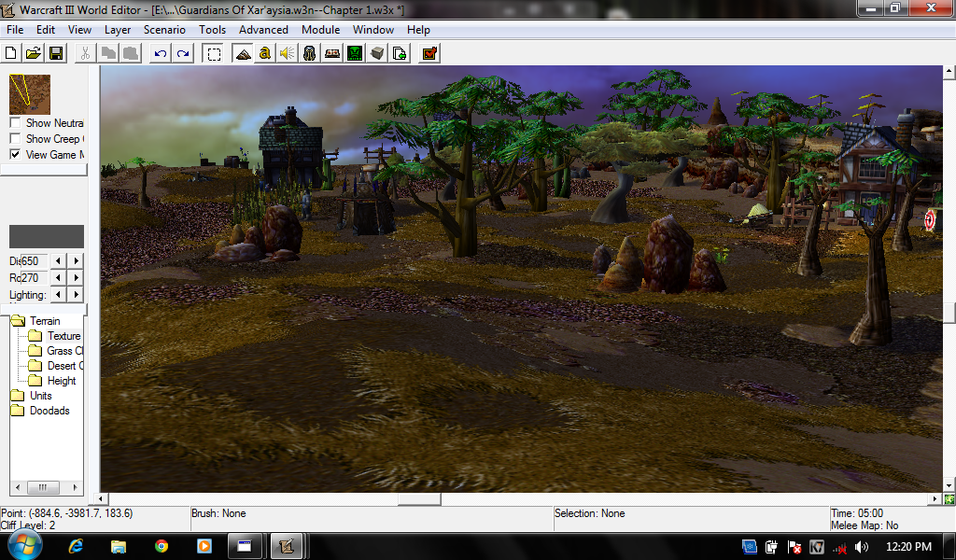Open the Trigger Editor module
Screen dimensions: 956x560
(264, 53)
